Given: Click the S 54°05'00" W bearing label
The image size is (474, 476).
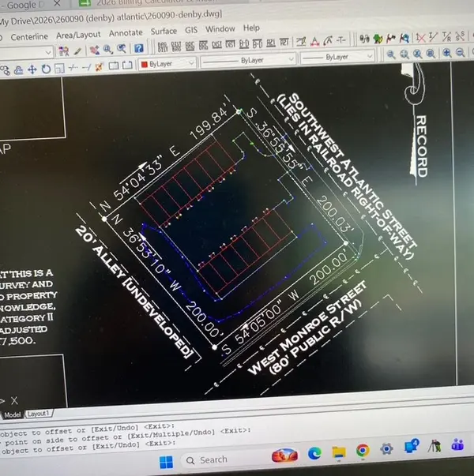Looking at the screenshot, I should click(x=261, y=322).
